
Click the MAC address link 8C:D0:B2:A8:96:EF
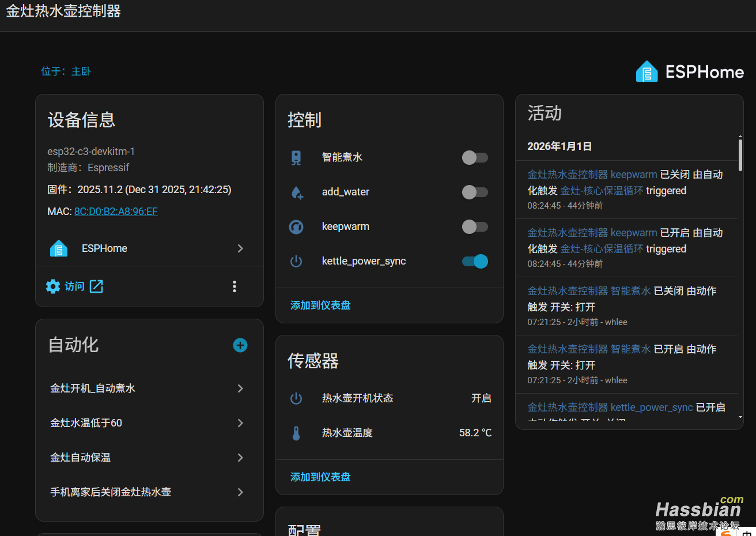click(x=116, y=211)
